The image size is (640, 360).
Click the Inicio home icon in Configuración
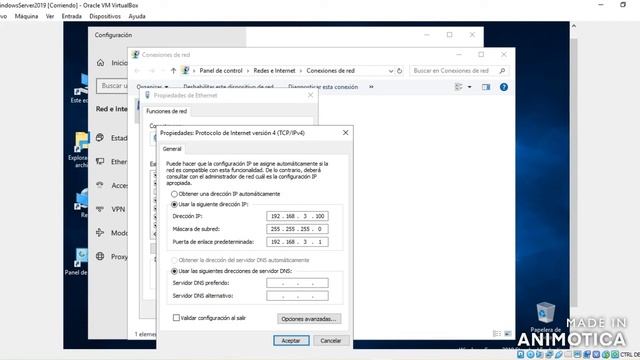(x=100, y=62)
